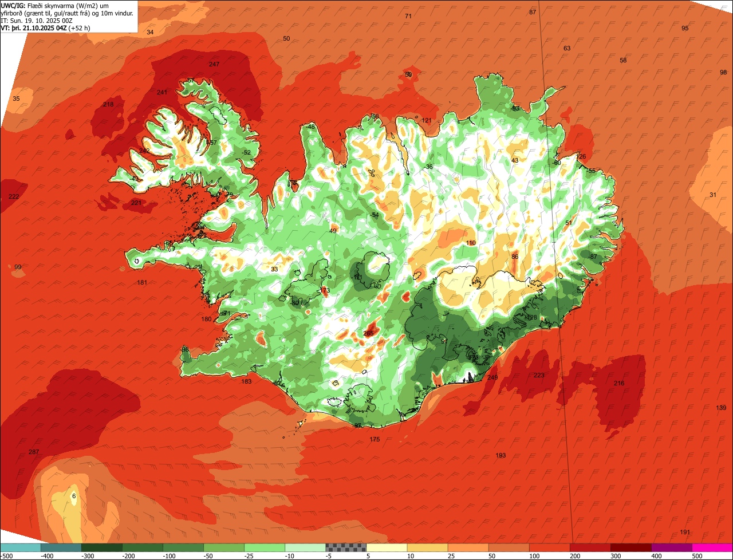733x560 pixels.
Task: Click the value 128 on the southeast coast
Action: click(532, 317)
